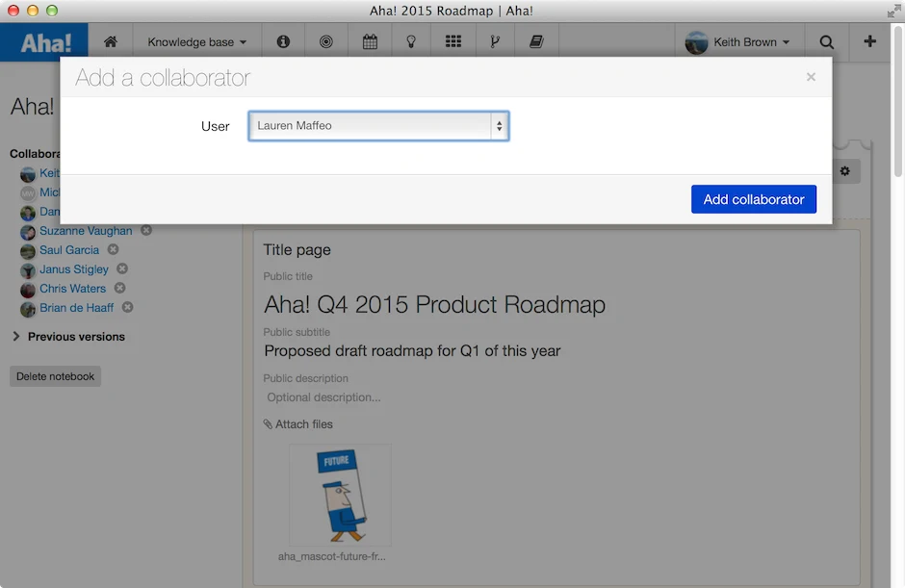Open Janus Stigley collaborator link
This screenshot has height=588, width=905.
pos(74,268)
